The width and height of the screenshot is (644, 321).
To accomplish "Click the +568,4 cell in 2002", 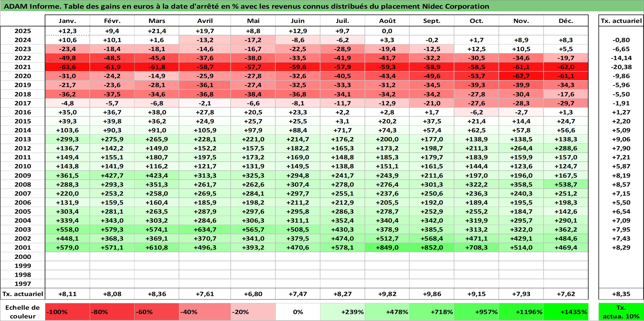I will point(432,239).
